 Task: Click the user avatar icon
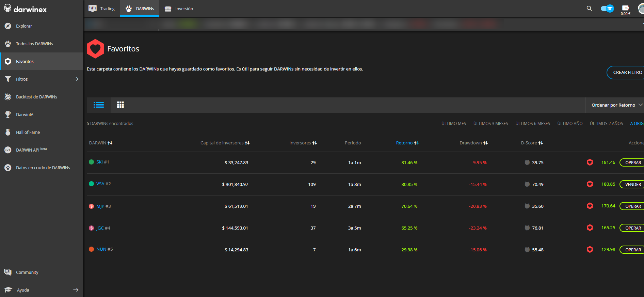641,9
